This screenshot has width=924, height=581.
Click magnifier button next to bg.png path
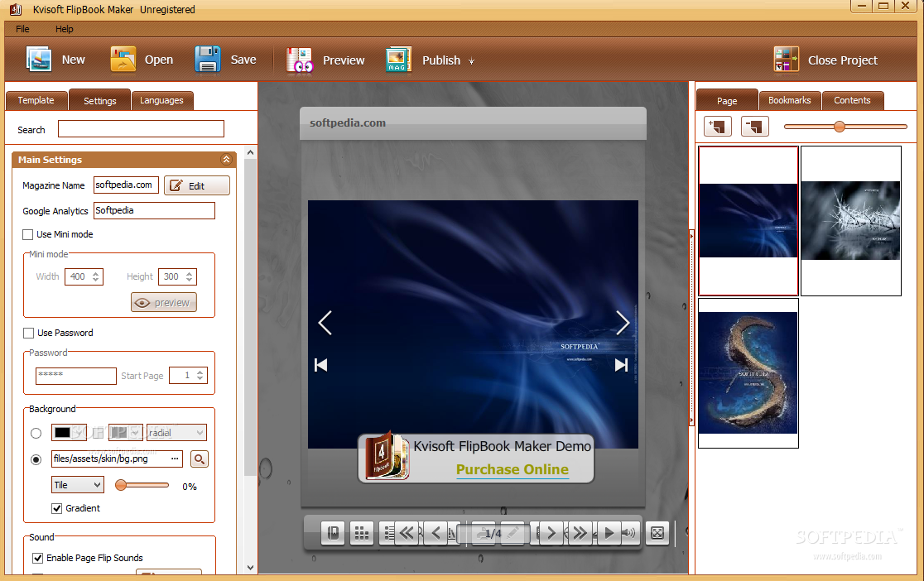[x=200, y=459]
